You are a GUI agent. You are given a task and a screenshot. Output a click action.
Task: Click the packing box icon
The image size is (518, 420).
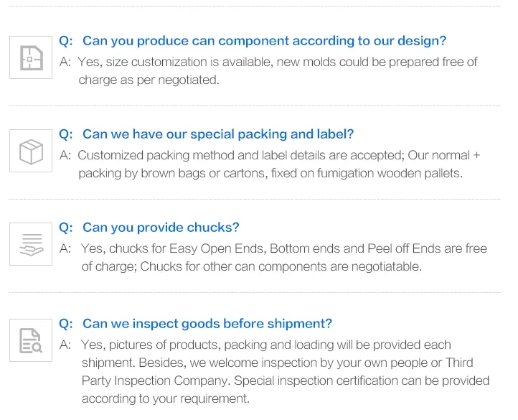[30, 151]
